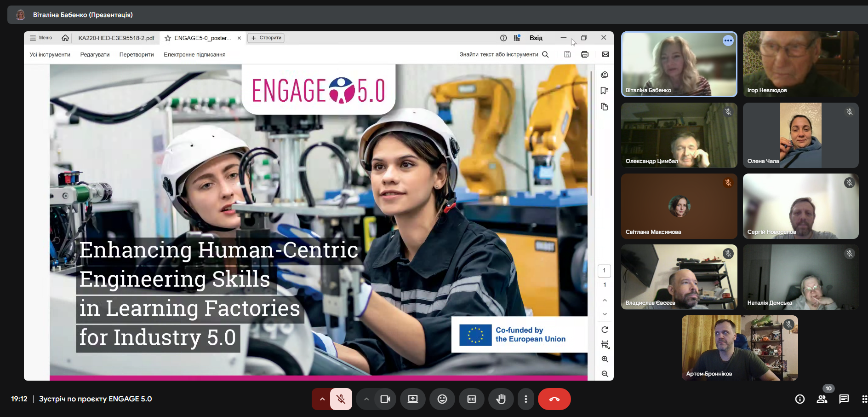868x417 pixels.
Task: Toggle closed captions
Action: click(471, 399)
